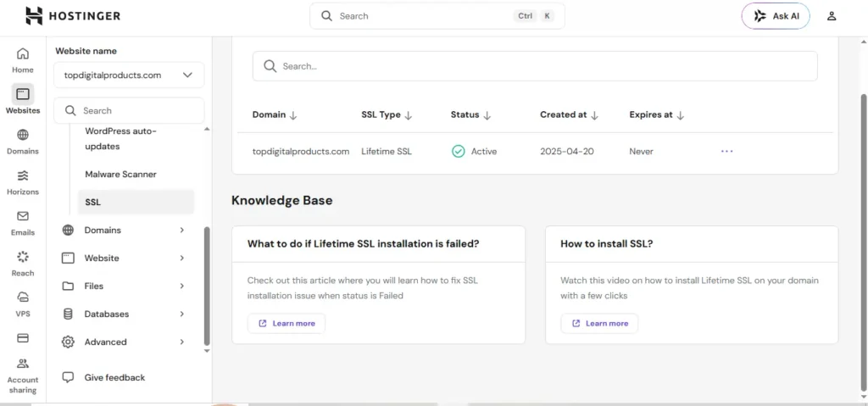868x406 pixels.
Task: Sort by SSL Type column arrow
Action: tap(409, 115)
